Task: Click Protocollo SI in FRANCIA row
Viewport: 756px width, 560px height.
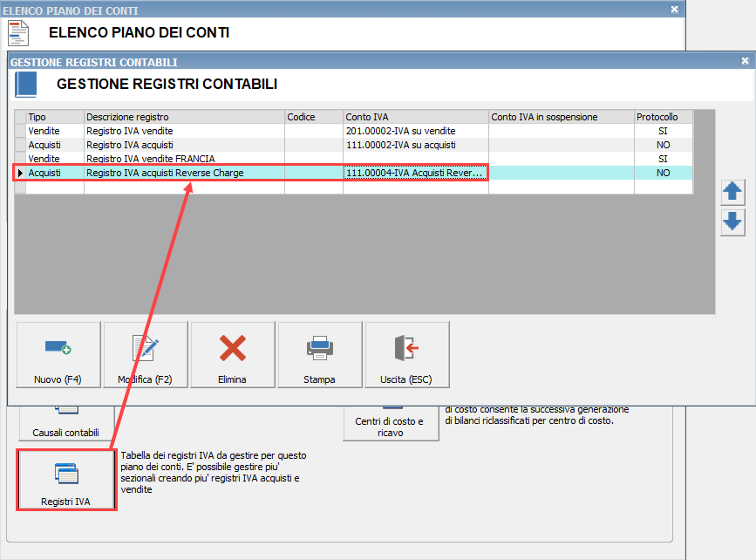Action: coord(664,159)
